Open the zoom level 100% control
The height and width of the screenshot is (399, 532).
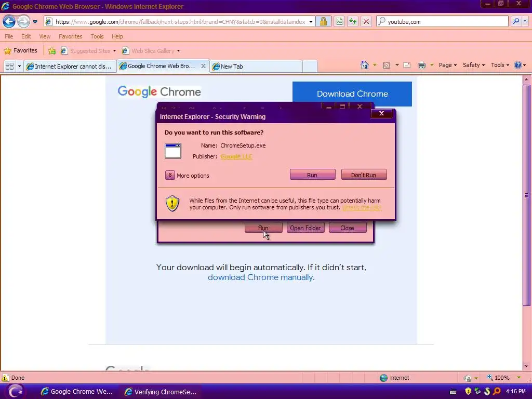point(504,378)
